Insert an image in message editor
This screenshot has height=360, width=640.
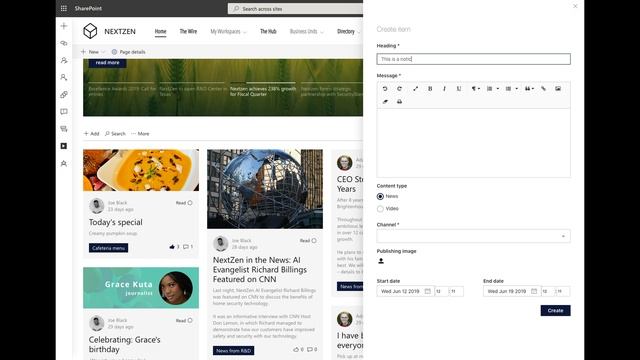[x=558, y=89]
